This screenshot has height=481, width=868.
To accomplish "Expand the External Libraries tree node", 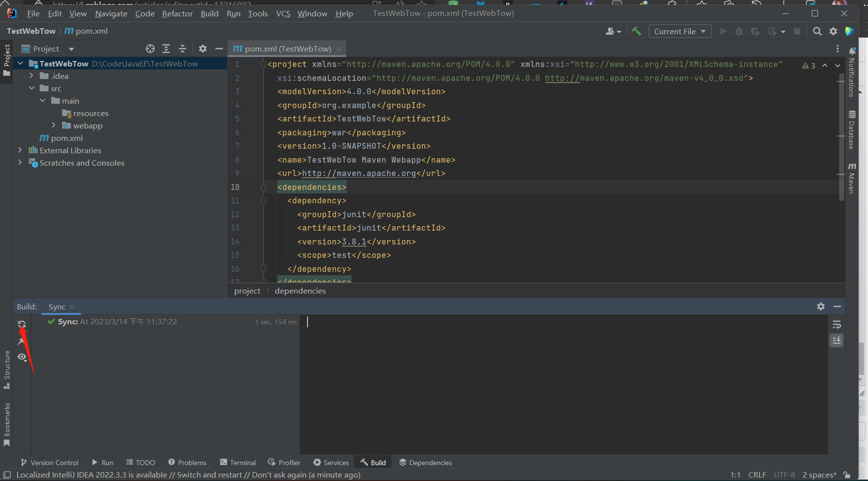I will [x=20, y=150].
